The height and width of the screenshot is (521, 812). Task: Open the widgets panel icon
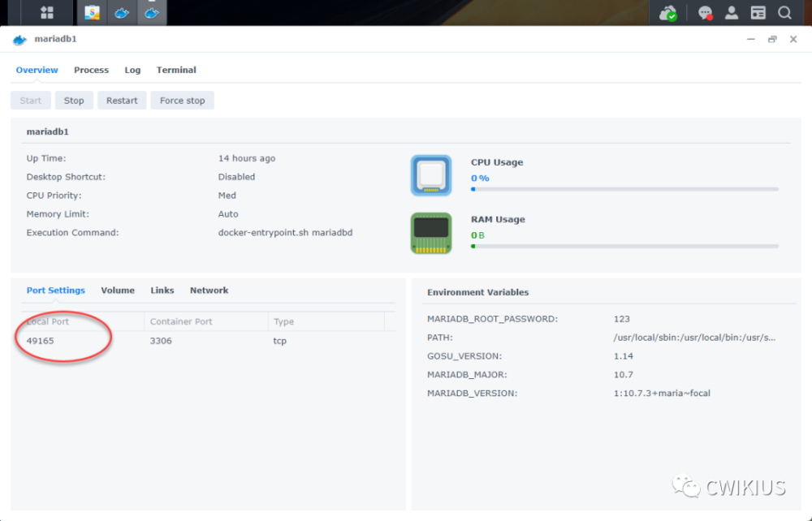(758, 12)
